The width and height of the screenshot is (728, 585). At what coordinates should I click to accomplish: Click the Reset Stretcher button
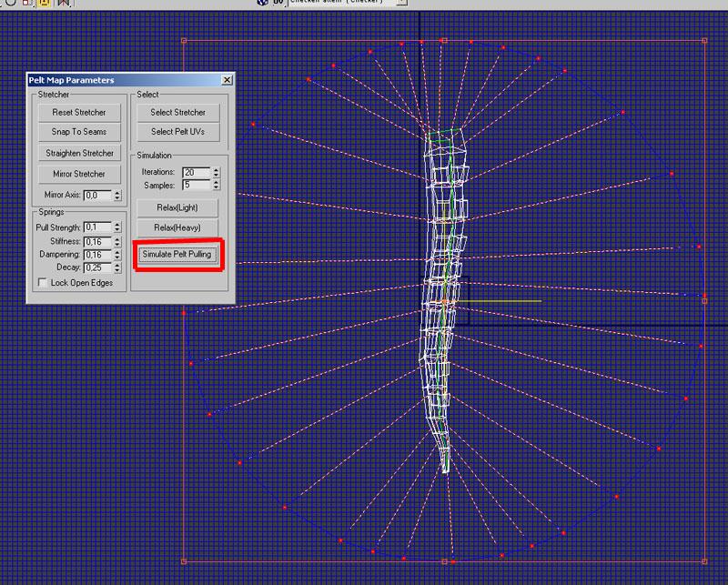[x=79, y=112]
